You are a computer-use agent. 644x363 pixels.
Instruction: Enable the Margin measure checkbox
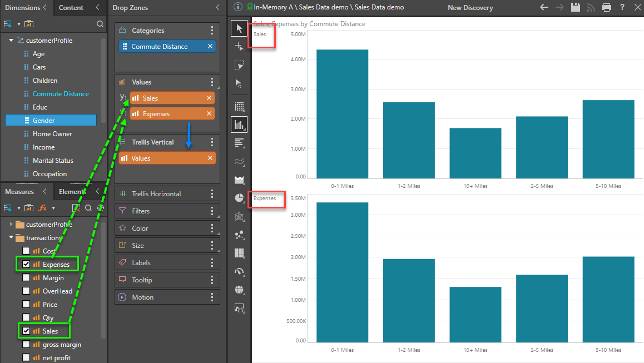(x=26, y=277)
